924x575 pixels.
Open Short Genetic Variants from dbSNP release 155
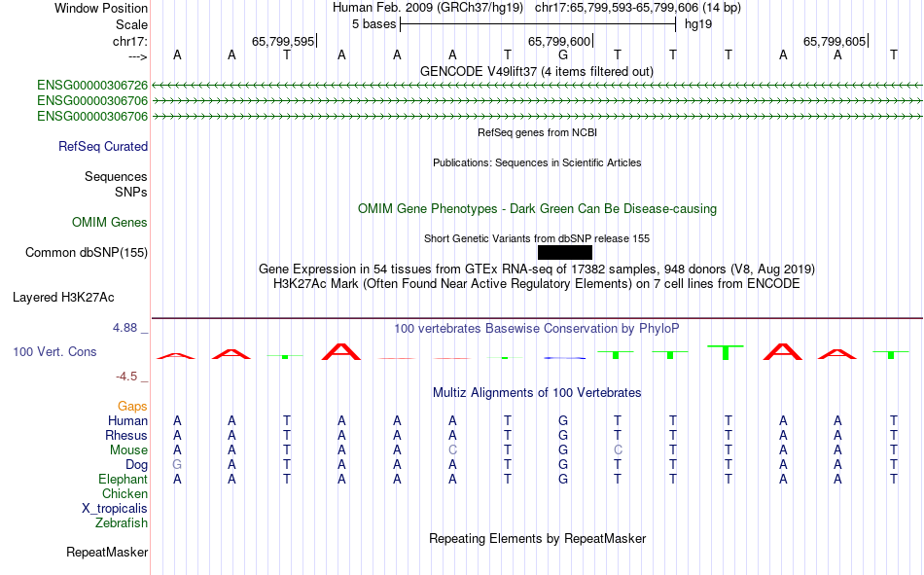(x=537, y=238)
